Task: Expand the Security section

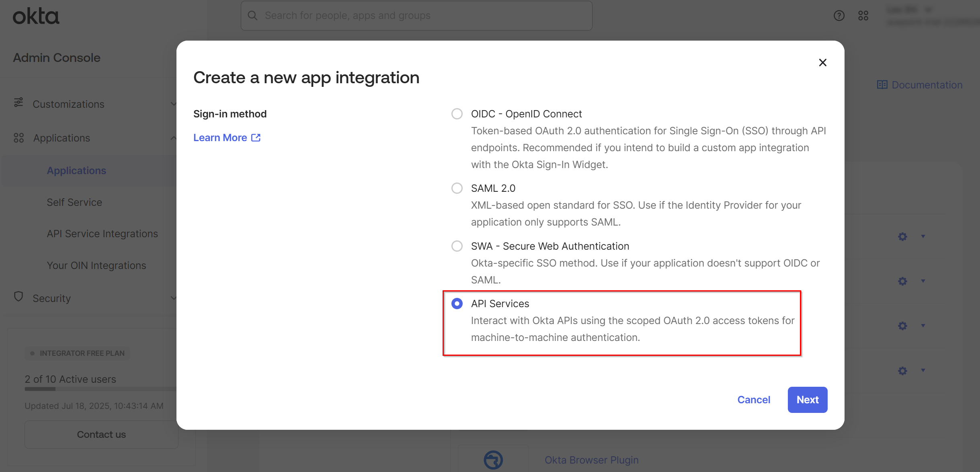Action: click(173, 298)
